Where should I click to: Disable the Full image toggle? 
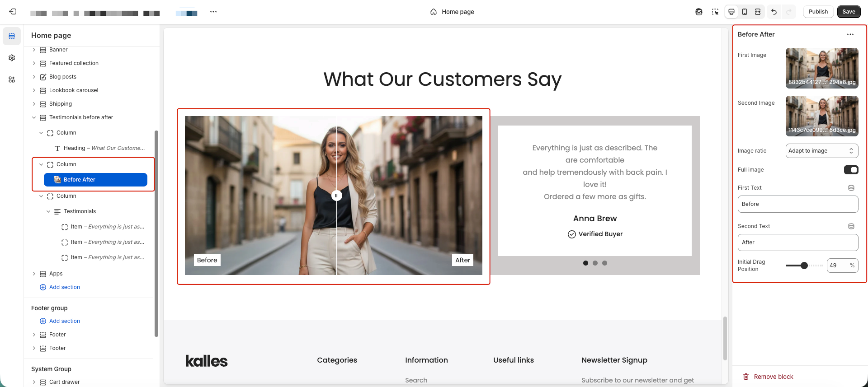851,170
